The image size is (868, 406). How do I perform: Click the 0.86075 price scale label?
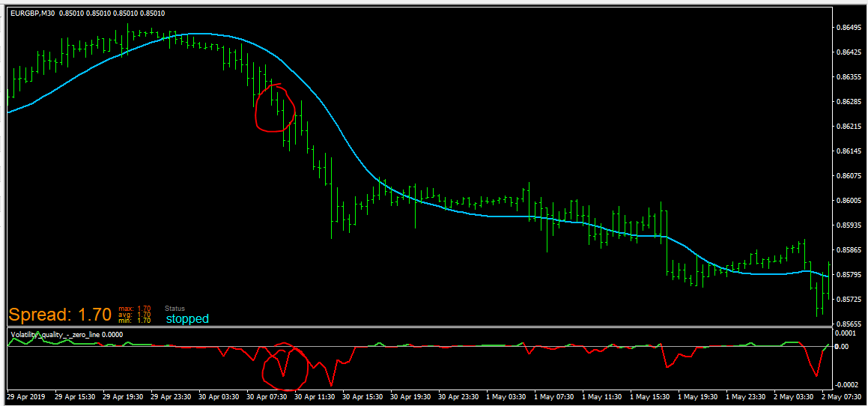pyautogui.click(x=848, y=175)
